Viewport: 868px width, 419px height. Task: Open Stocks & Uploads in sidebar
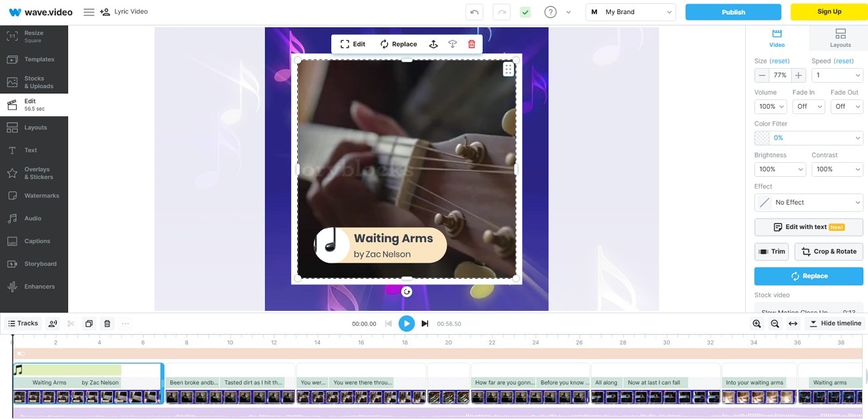(34, 82)
